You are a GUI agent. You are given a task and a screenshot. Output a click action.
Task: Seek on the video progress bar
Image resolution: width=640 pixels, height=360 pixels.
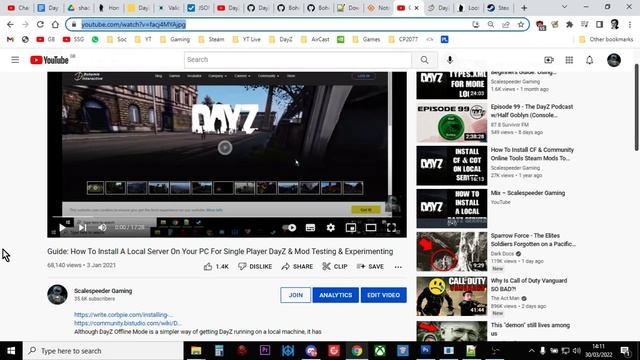[x=227, y=217]
